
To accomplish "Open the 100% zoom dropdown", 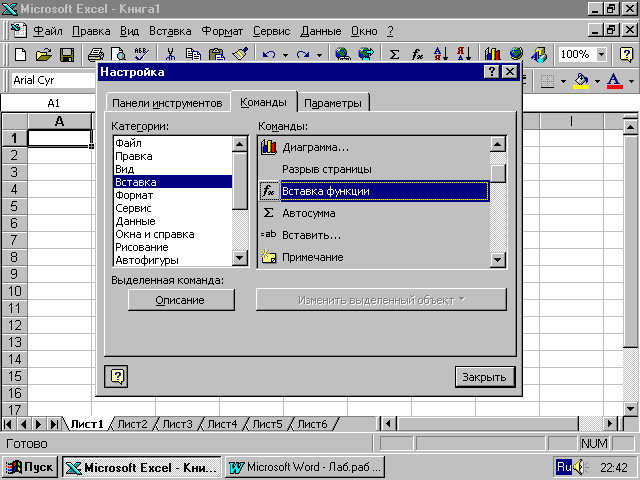I will [x=601, y=54].
